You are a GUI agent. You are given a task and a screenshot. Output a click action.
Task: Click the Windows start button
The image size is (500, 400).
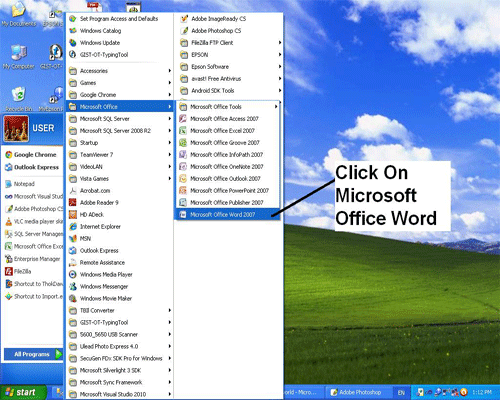tap(22, 392)
